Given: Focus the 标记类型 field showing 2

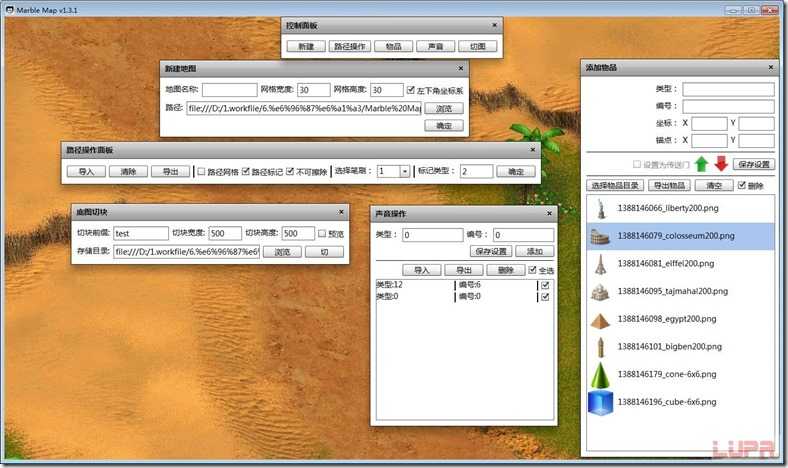Looking at the screenshot, I should pyautogui.click(x=476, y=171).
